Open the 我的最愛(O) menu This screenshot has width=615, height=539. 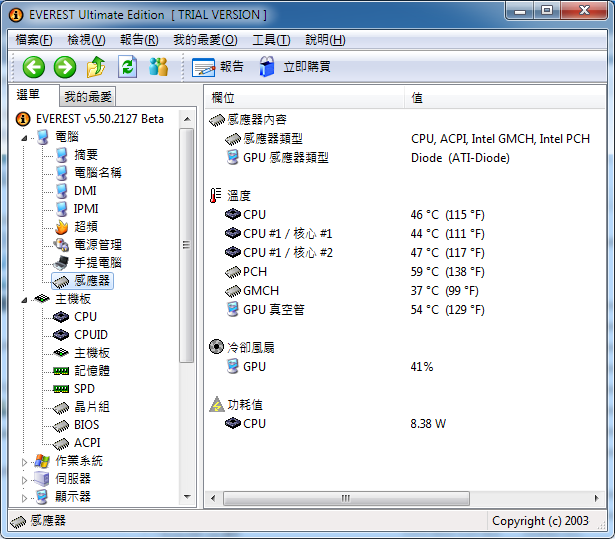(x=205, y=40)
